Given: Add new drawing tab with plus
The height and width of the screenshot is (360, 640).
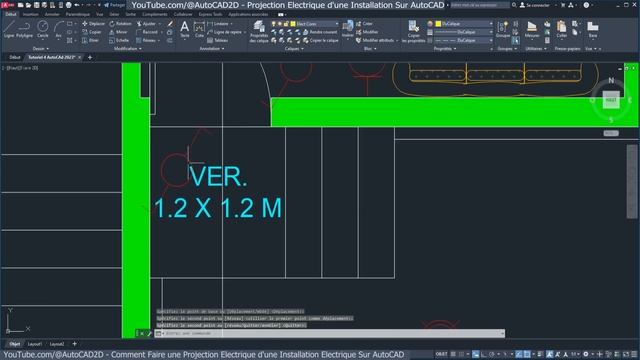Looking at the screenshot, I should [90, 58].
